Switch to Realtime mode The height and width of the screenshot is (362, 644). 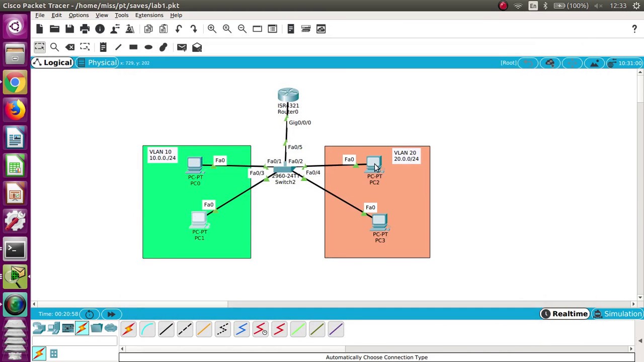[x=565, y=314]
